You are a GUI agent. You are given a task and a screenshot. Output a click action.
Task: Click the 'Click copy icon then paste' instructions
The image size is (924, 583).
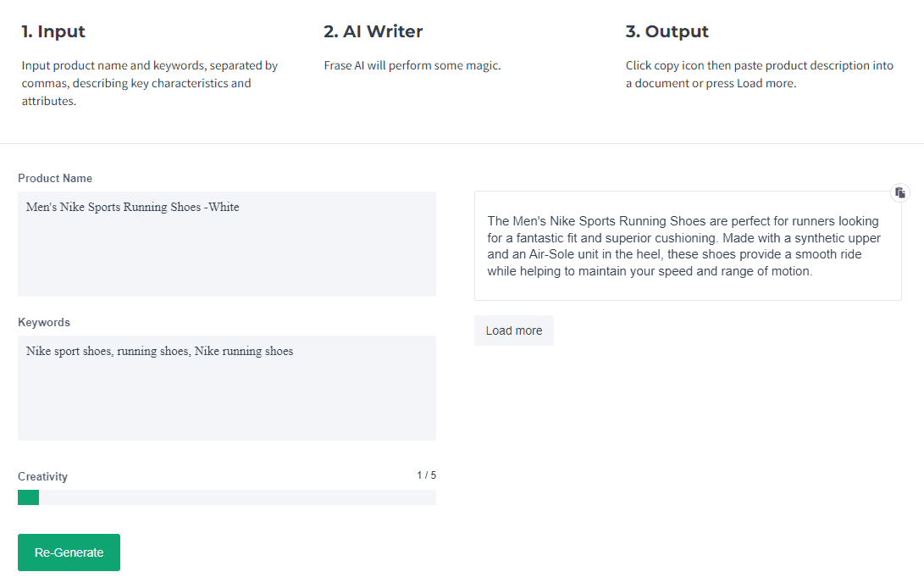point(760,75)
